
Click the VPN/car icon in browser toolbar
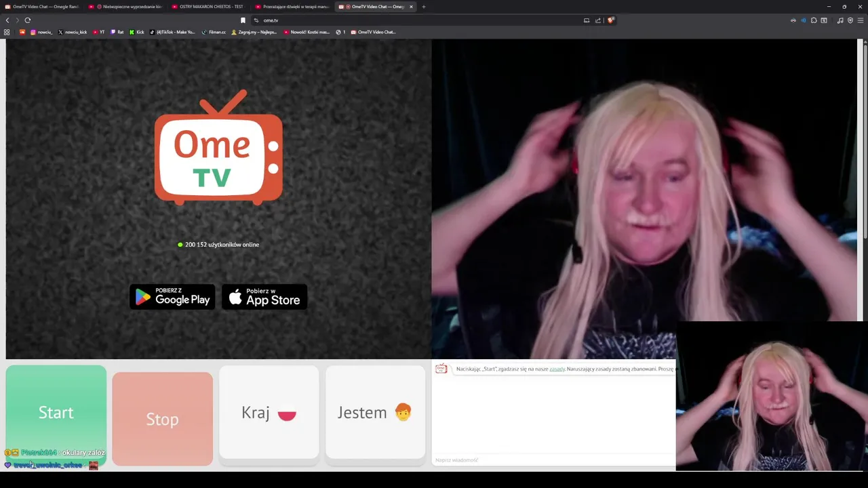pyautogui.click(x=793, y=20)
